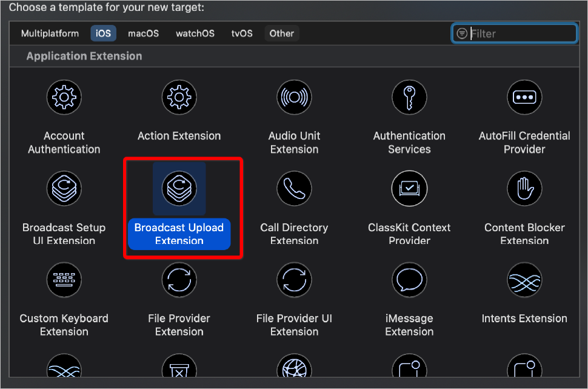Viewport: 588px width, 389px height.
Task: Choose the Custom Keyboard Extension icon
Action: 64,280
